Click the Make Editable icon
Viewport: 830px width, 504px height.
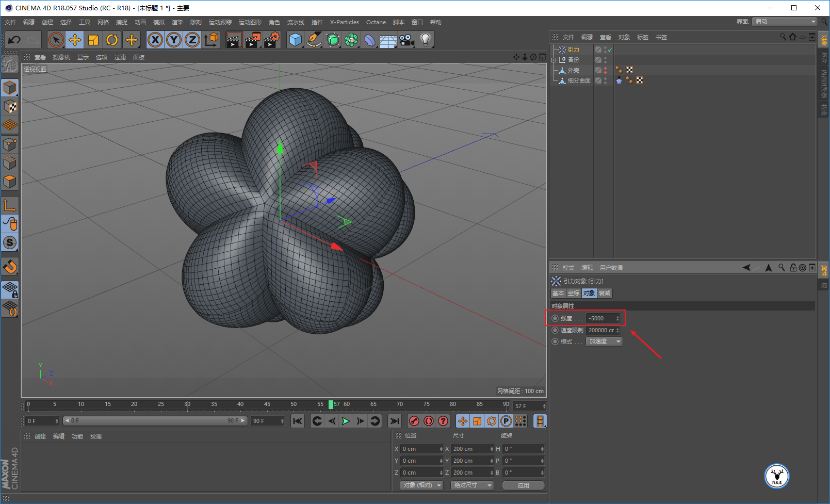[10, 64]
